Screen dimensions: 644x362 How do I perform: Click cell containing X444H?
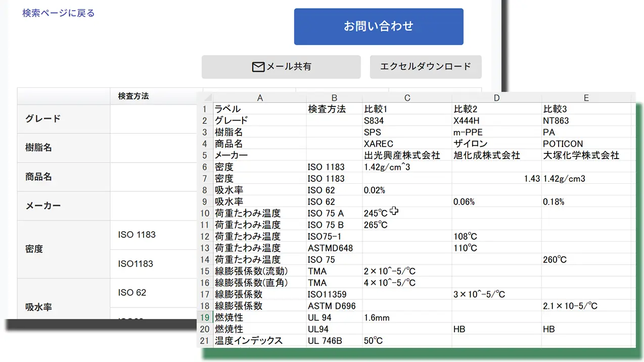pyautogui.click(x=496, y=121)
